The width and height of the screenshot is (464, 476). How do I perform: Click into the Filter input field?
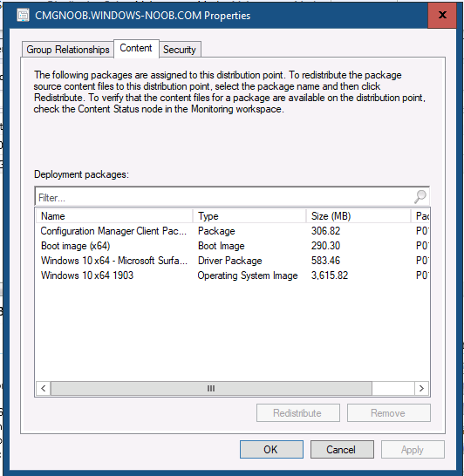coord(232,197)
